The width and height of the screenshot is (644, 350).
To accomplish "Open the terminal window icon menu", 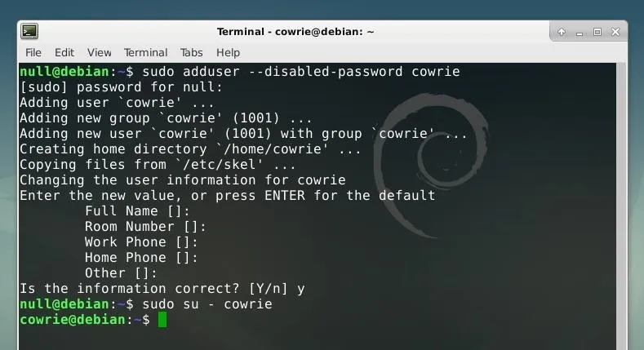I will (x=29, y=31).
